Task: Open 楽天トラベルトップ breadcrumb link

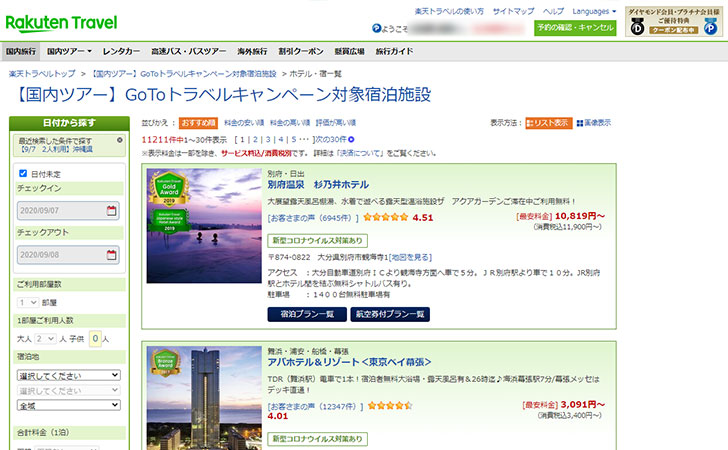Action: (42, 74)
